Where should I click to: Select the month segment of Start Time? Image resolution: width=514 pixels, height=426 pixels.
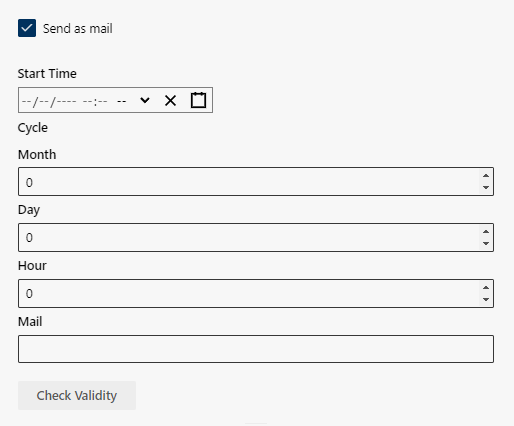click(26, 101)
